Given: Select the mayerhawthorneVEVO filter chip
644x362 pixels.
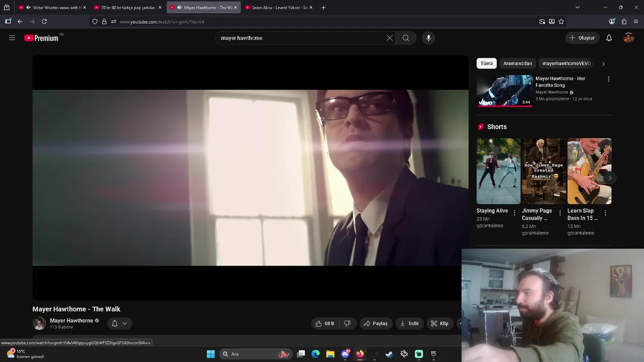Looking at the screenshot, I should pyautogui.click(x=567, y=63).
